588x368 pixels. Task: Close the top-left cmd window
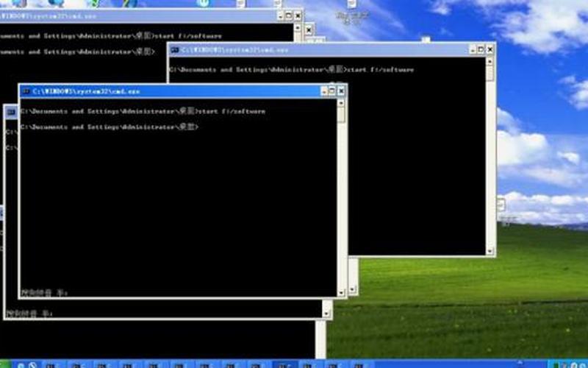(298, 15)
